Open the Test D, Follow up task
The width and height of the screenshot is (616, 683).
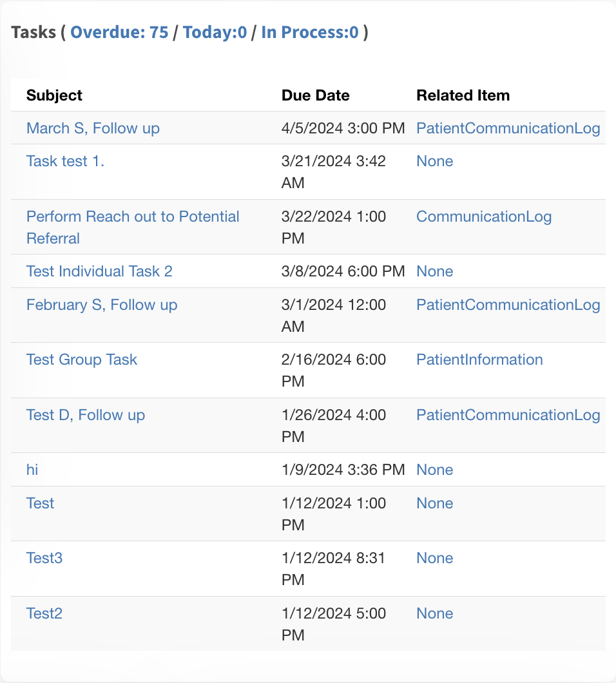(x=86, y=415)
